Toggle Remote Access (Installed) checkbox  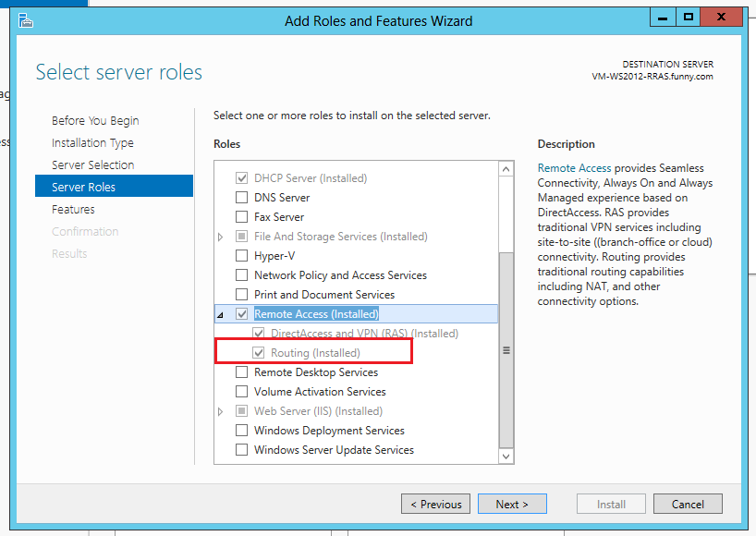241,314
